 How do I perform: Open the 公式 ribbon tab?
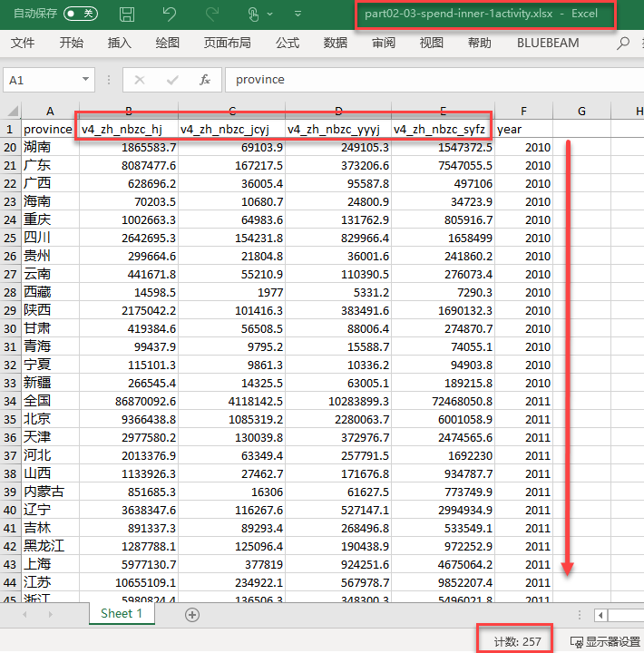288,43
